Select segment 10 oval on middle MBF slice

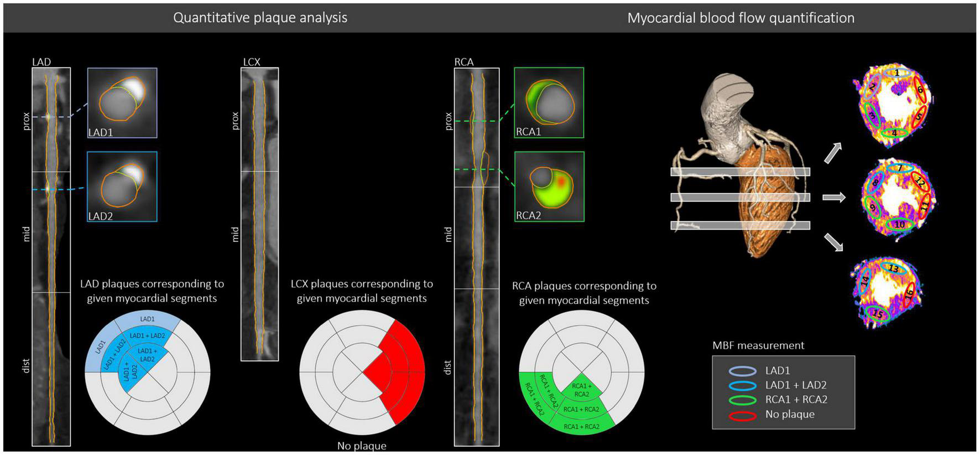[x=900, y=224]
